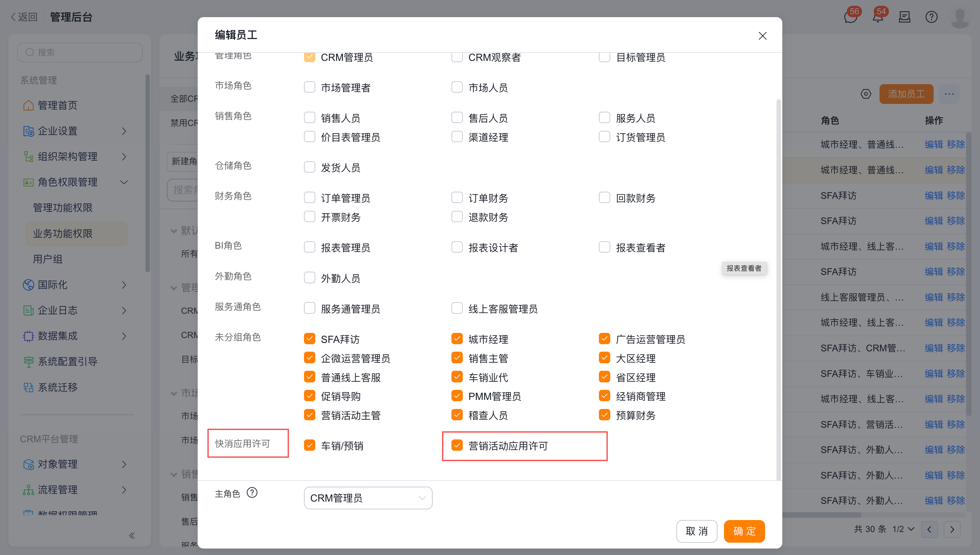Click the 企业日志 sidebar icon
980x555 pixels.
click(x=28, y=310)
